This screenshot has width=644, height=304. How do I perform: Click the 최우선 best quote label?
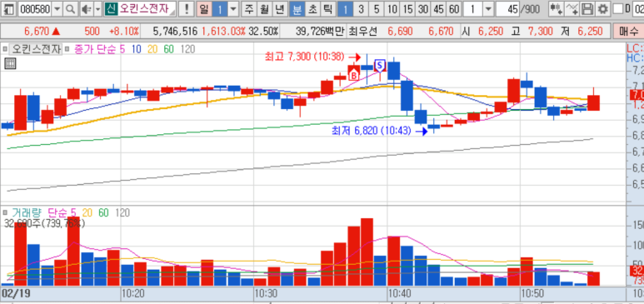[x=362, y=31]
